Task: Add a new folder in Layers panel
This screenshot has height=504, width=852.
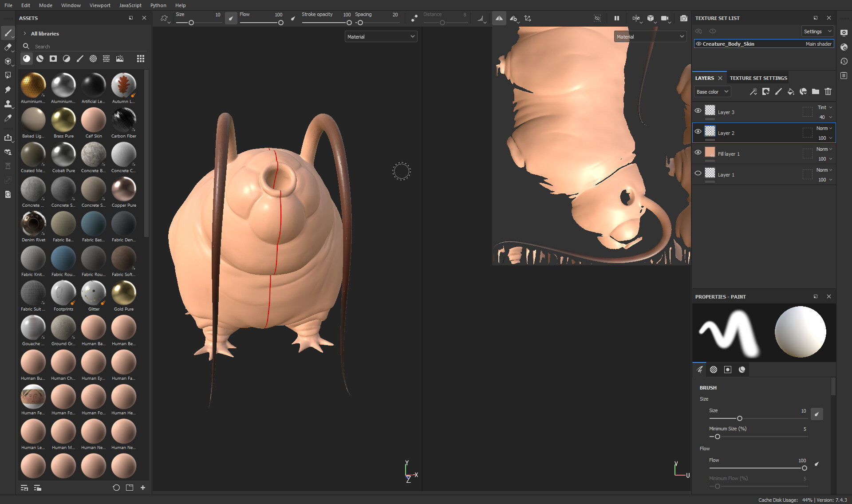Action: [x=816, y=91]
